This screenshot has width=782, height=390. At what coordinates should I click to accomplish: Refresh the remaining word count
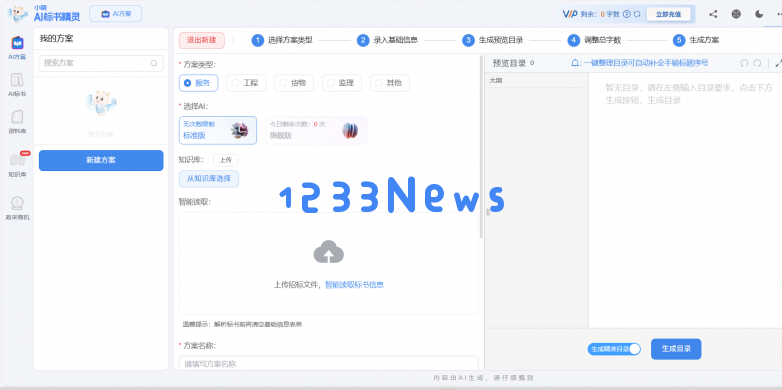click(x=637, y=14)
